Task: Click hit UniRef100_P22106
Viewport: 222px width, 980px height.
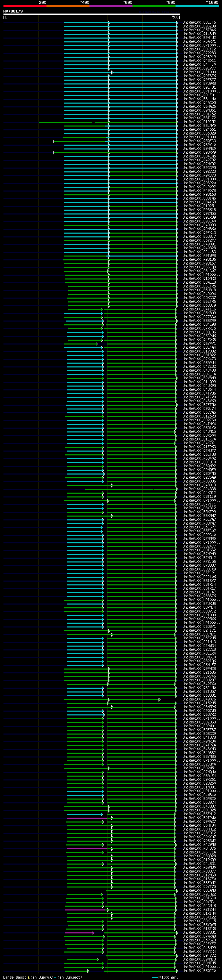Action: [199, 577]
